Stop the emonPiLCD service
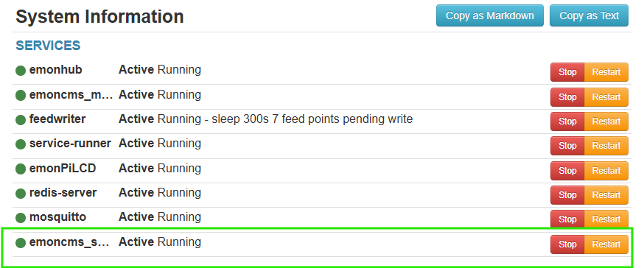644x268 pixels. [567, 171]
